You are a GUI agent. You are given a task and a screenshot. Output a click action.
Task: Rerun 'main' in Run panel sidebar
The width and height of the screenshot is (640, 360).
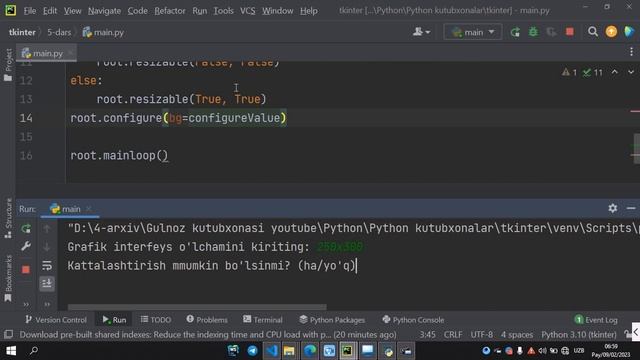(x=26, y=229)
